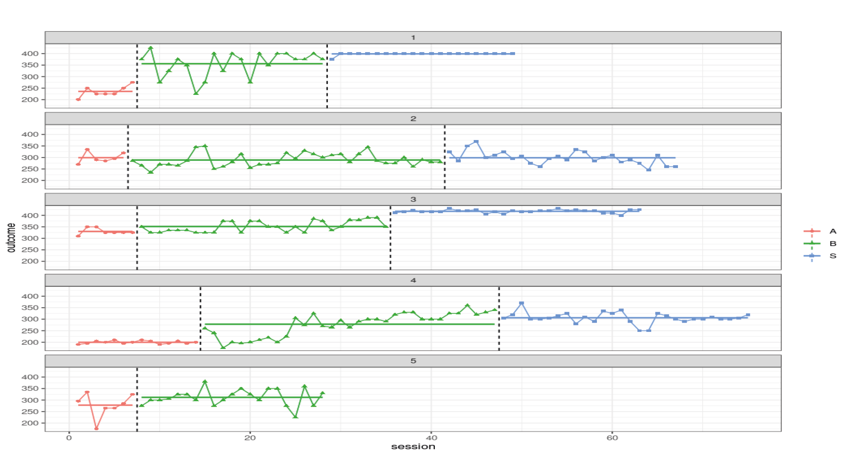Screen dimensions: 868x476
Task: Click the x-axis tick label "60"
Action: pos(612,438)
